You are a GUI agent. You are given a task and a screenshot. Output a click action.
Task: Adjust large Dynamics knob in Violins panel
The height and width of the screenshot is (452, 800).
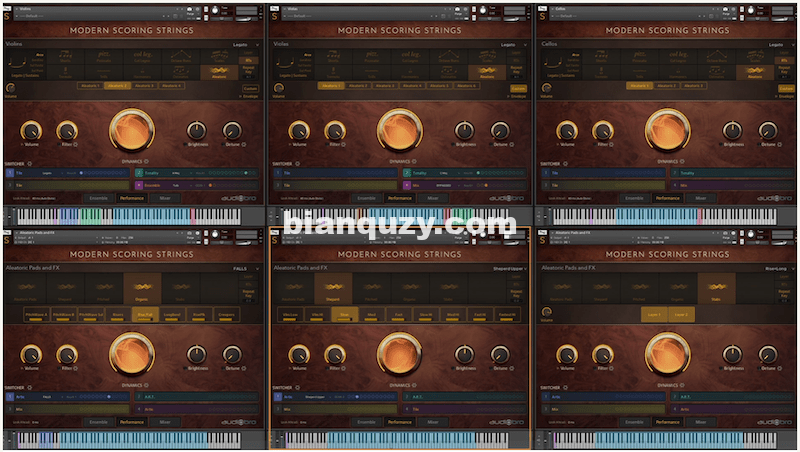click(x=132, y=130)
